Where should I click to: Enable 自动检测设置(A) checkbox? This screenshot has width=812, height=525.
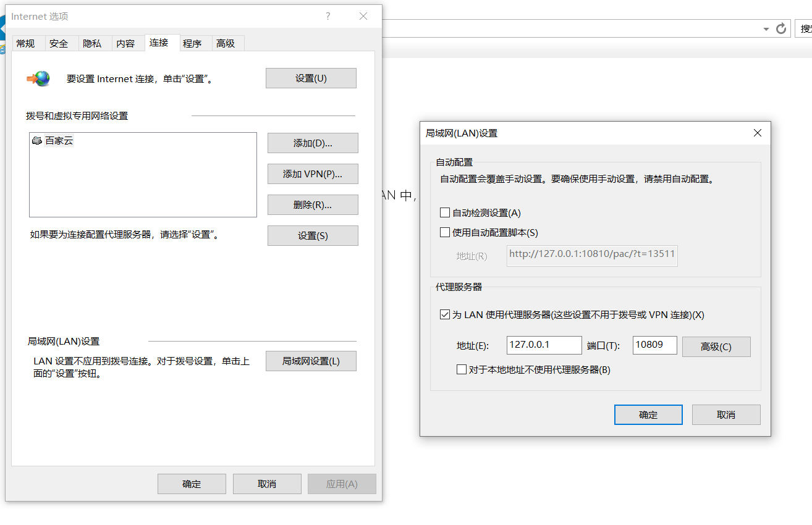445,212
